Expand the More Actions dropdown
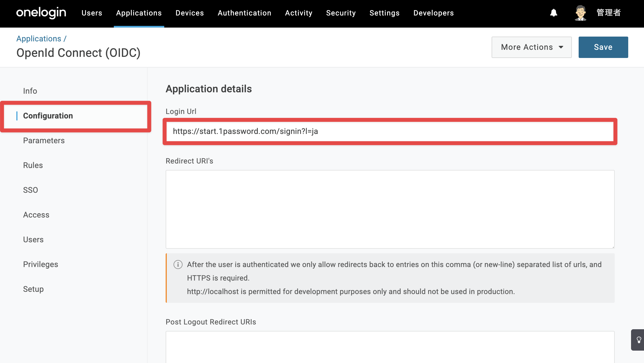The image size is (644, 363). [x=532, y=47]
